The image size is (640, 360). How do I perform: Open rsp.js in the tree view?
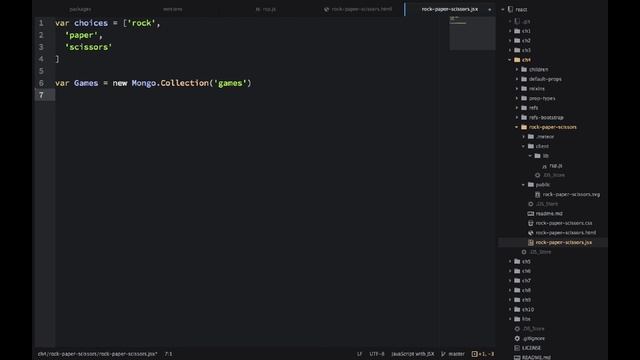pos(556,166)
